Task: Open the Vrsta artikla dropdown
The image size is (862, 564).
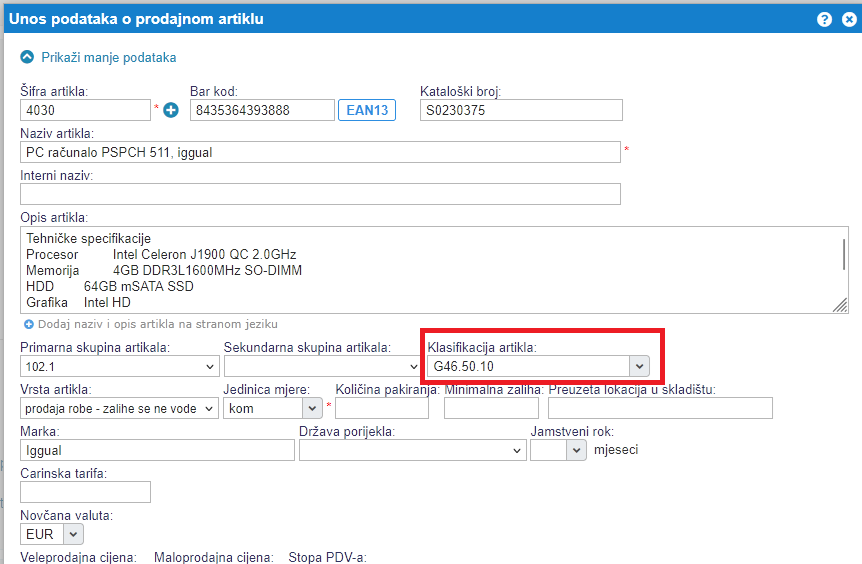Action: [118, 408]
